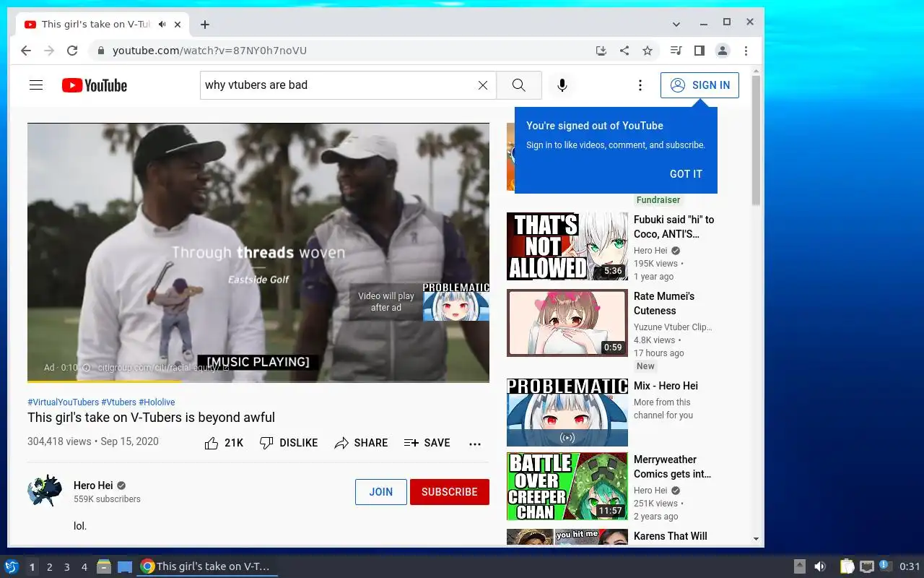Open the system tray volume icon
The image size is (924, 578).
(819, 566)
